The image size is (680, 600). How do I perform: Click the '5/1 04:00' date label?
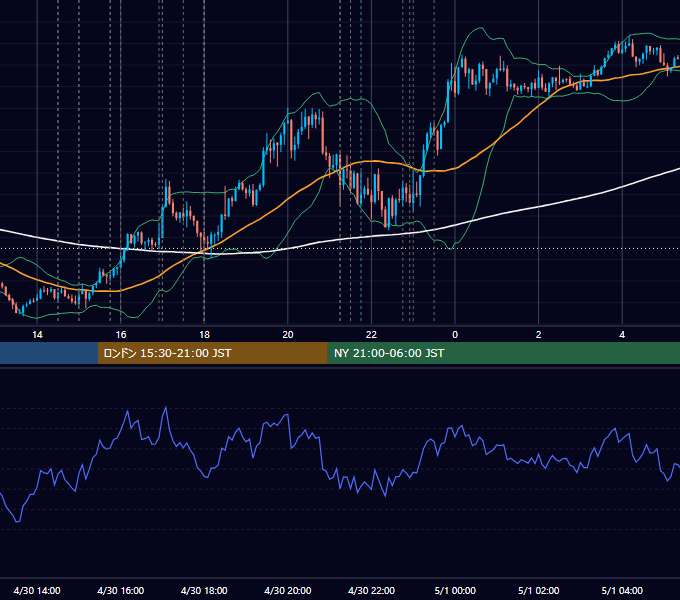pos(622,590)
